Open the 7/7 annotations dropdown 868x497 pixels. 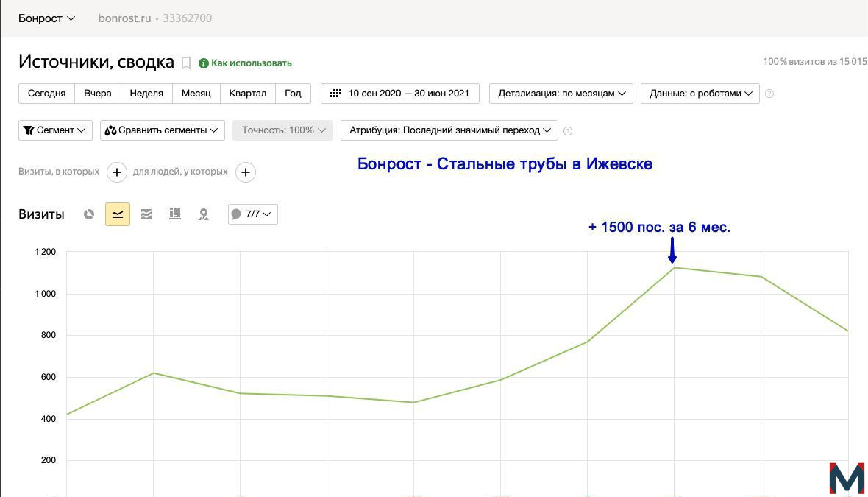253,214
